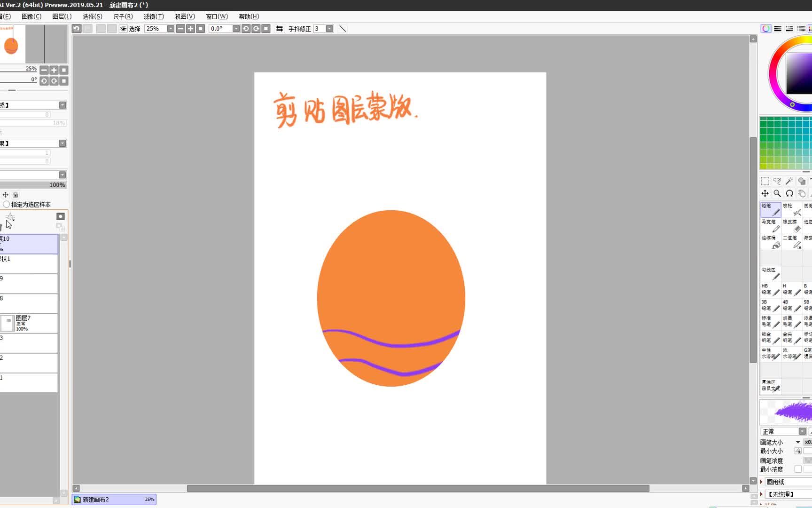Choose the 马克笔 marker brush
Viewport: 812px width, 508px height.
coord(771,226)
